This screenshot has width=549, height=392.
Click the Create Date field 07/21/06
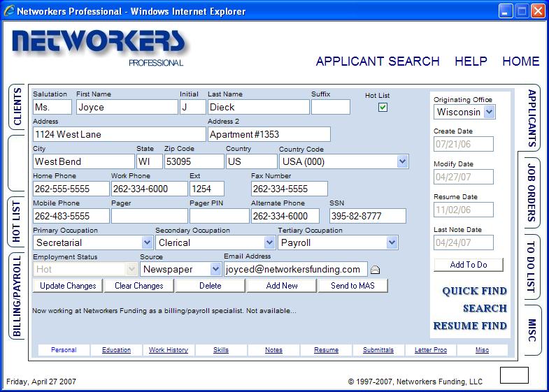[464, 144]
